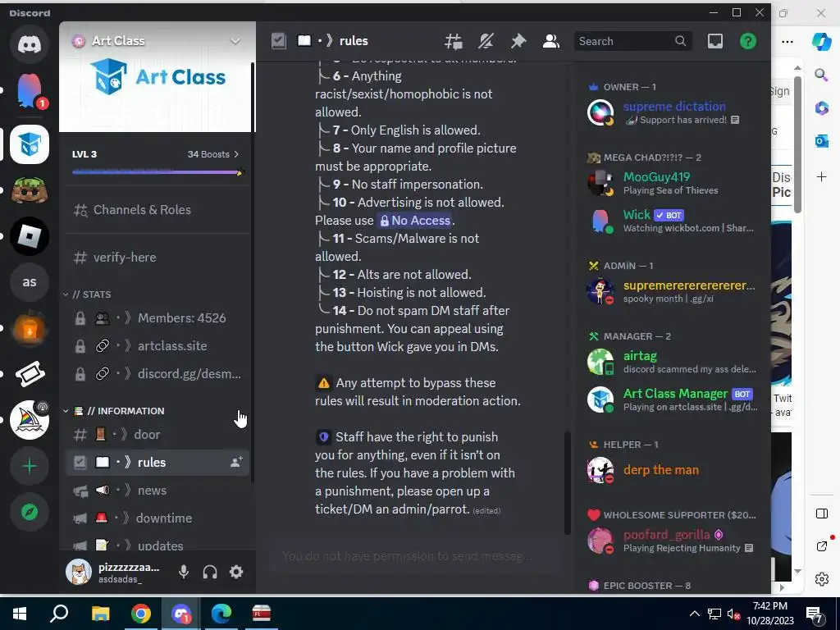
Task: Click the artclass.site locked channel
Action: pyautogui.click(x=157, y=346)
